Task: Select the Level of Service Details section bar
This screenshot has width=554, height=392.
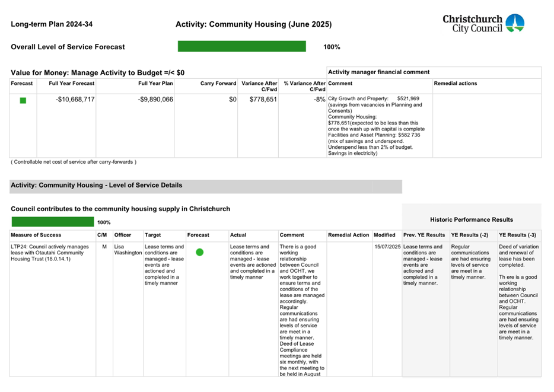Action: (205, 186)
